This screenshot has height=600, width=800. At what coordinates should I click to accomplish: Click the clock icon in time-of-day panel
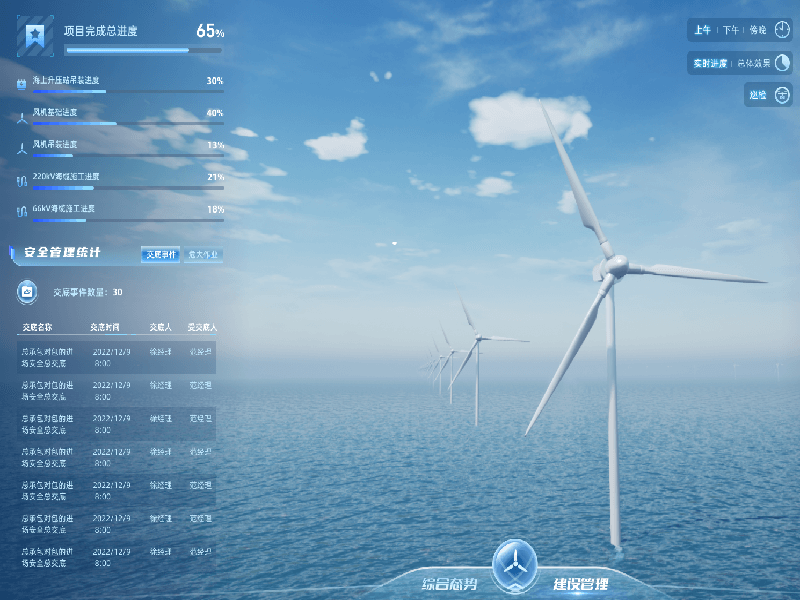pyautogui.click(x=781, y=30)
